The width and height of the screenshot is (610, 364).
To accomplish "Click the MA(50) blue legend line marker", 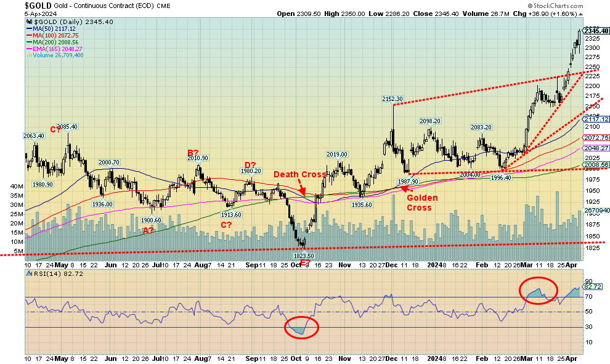I will [29, 28].
